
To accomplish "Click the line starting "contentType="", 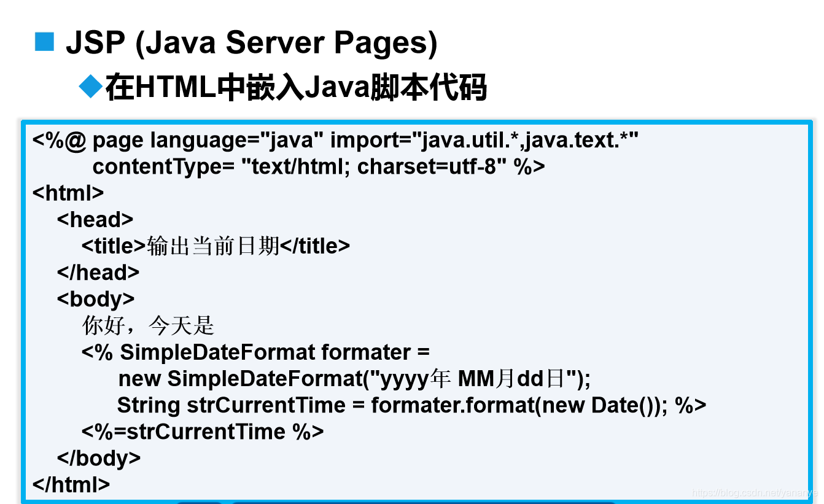I will point(319,167).
